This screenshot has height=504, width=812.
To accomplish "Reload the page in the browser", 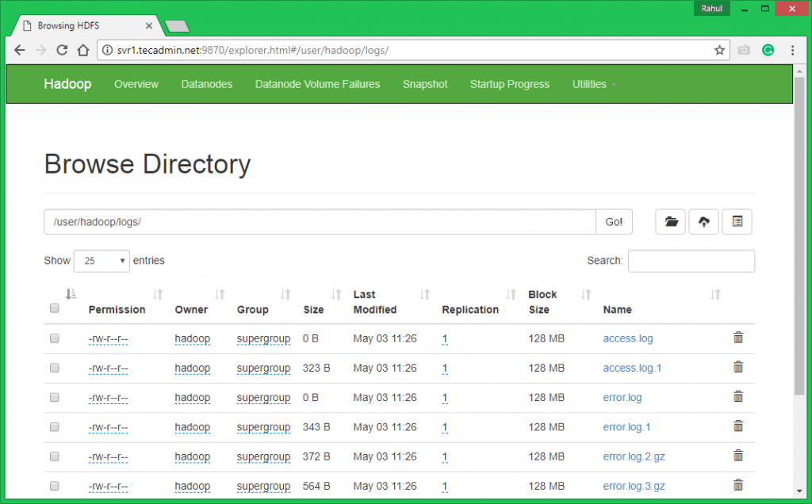I will pos(62,50).
